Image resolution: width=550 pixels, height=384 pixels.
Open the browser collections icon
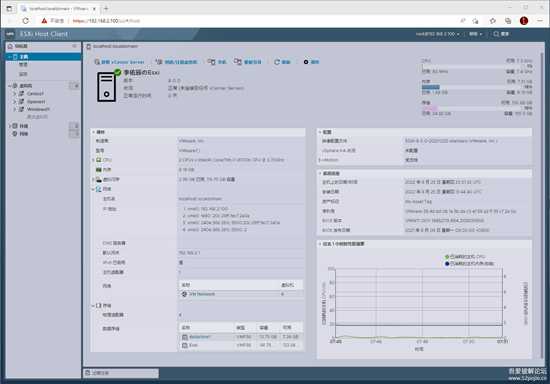[508, 21]
